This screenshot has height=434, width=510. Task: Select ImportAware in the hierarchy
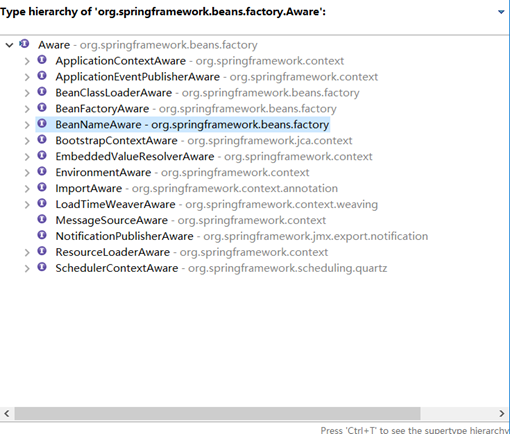pos(197,189)
